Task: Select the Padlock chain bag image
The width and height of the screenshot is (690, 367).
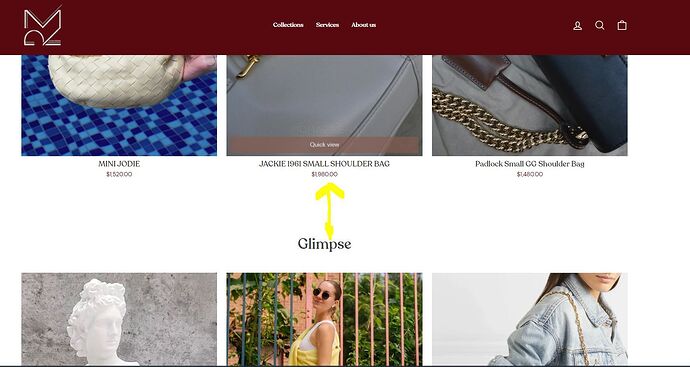Action: click(x=530, y=105)
